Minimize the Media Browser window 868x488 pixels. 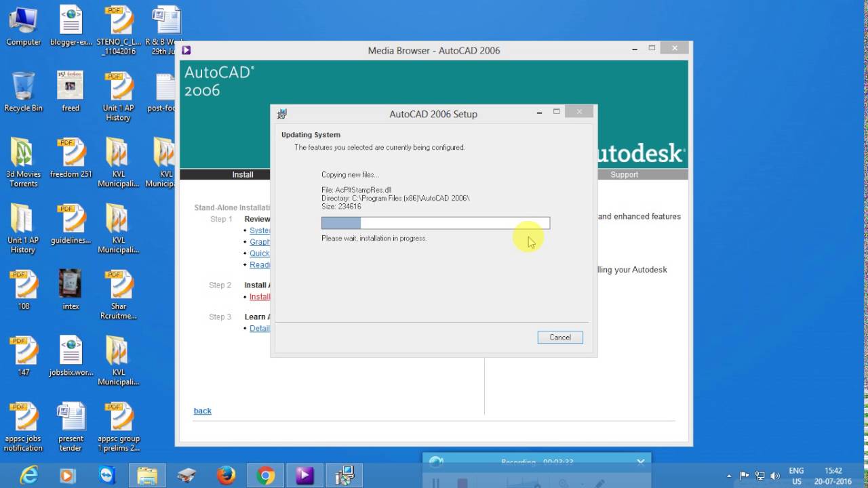(x=635, y=49)
